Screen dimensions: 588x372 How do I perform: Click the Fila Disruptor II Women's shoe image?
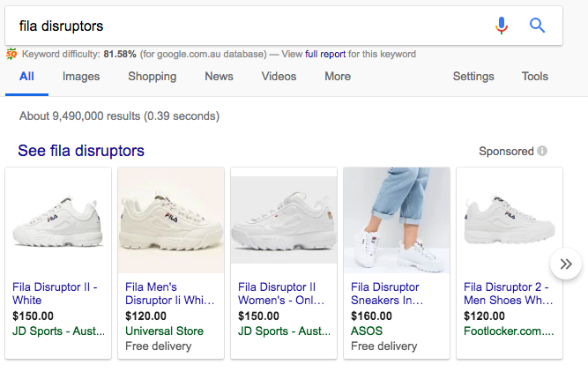coord(284,220)
